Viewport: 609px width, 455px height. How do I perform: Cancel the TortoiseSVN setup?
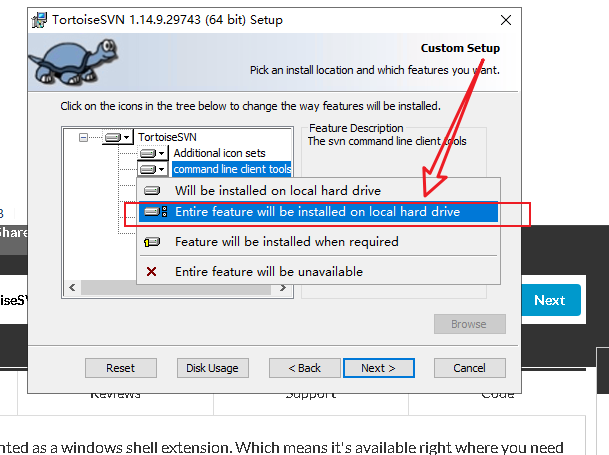coord(470,368)
